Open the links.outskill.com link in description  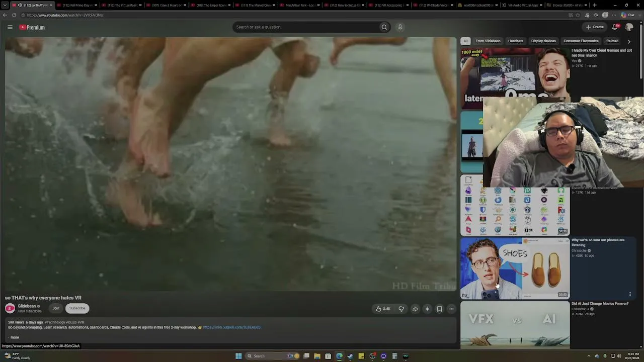(x=231, y=327)
